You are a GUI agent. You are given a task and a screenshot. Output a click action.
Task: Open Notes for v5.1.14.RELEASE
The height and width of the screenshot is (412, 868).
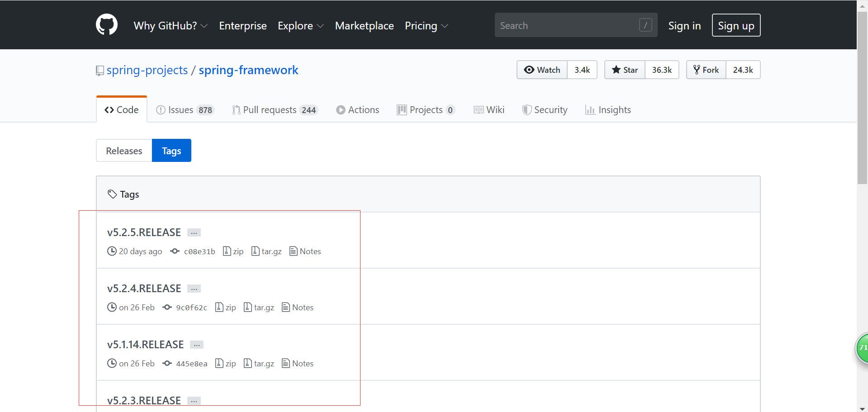click(x=298, y=363)
